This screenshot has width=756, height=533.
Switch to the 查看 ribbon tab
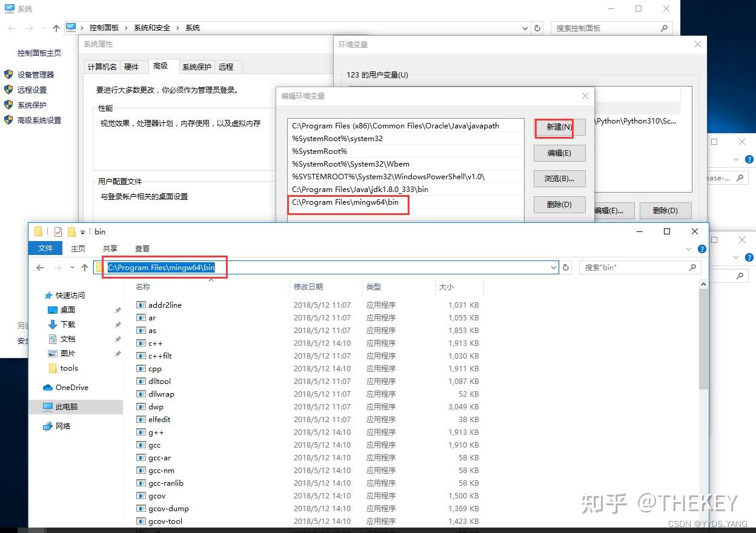pyautogui.click(x=142, y=248)
